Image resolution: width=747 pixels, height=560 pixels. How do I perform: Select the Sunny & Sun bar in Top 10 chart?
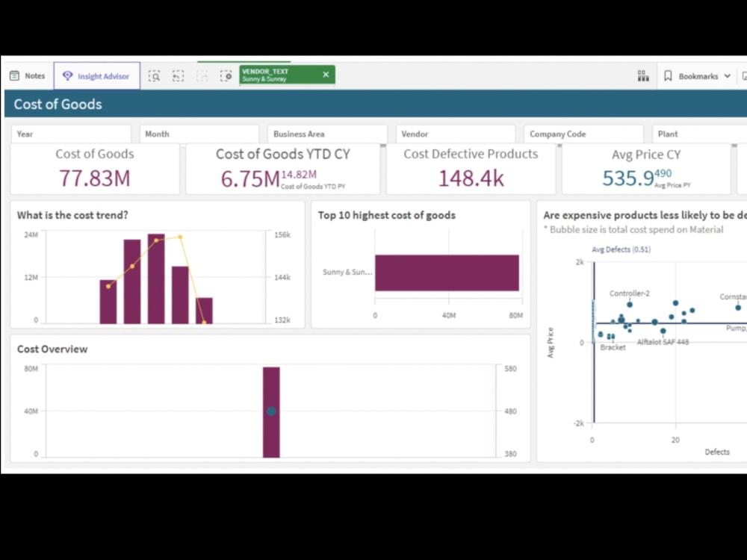(x=447, y=273)
